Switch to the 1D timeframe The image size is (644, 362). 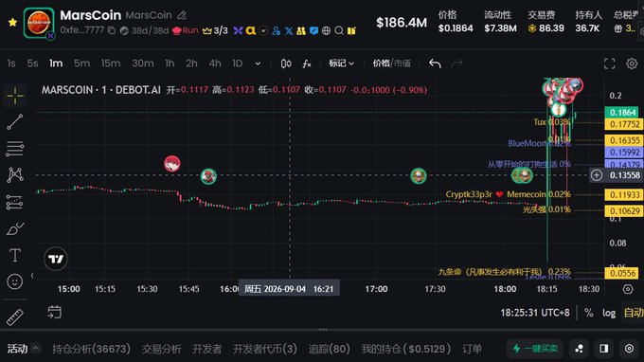point(238,63)
